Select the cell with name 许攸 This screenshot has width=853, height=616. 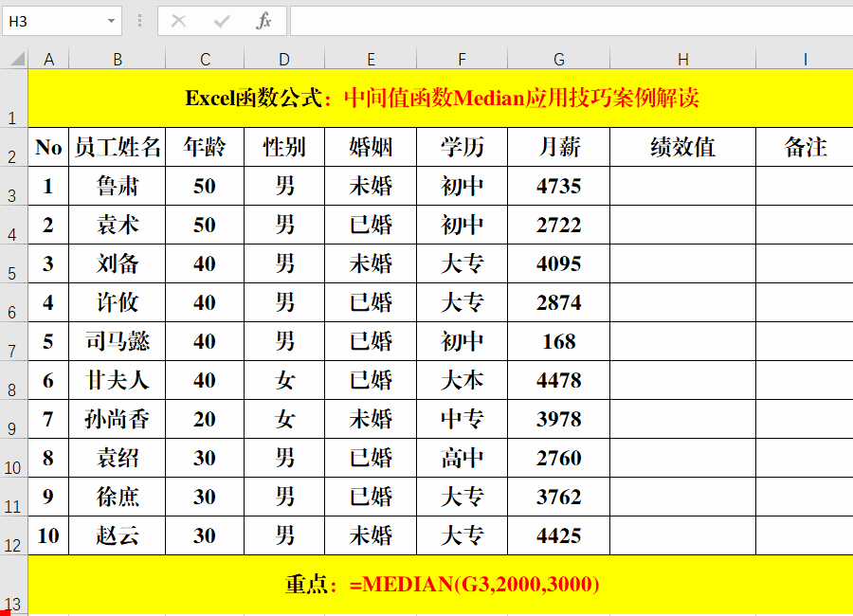click(x=117, y=302)
